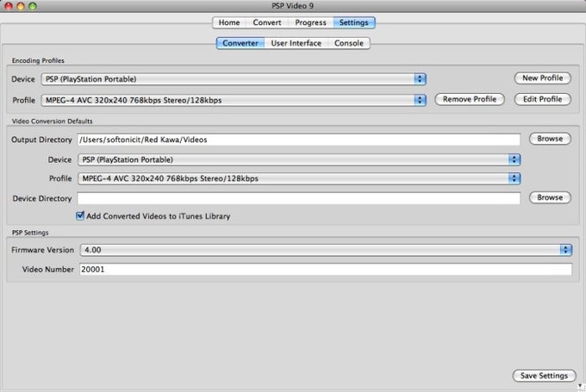Open Encoding Profiles Profile dropdown
Screen dimensions: 586x392
tap(234, 100)
